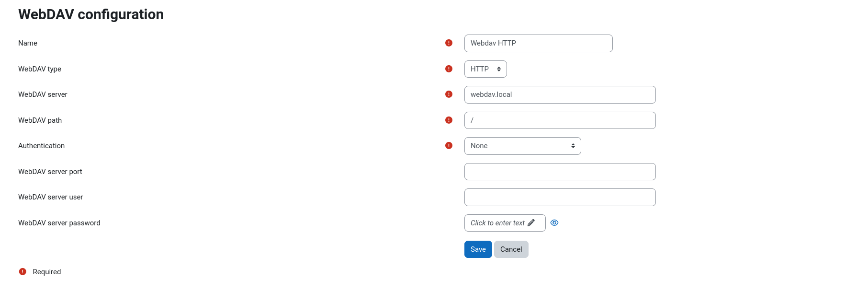Select the WebDAV path input field

coord(560,120)
